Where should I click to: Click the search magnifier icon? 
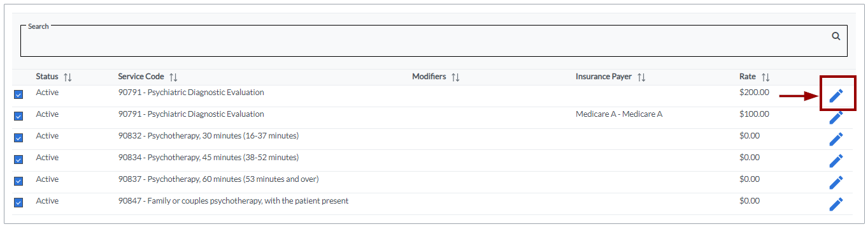pyautogui.click(x=836, y=36)
